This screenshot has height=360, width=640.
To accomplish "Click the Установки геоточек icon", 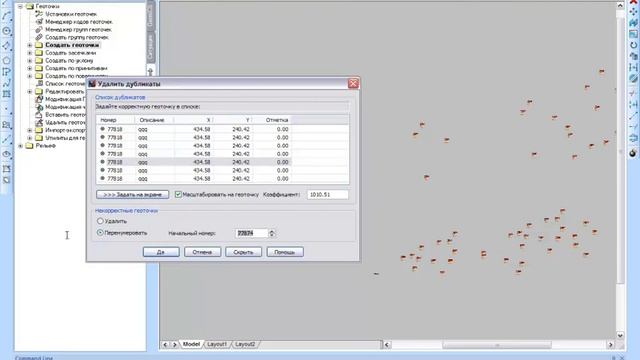I will click(39, 14).
